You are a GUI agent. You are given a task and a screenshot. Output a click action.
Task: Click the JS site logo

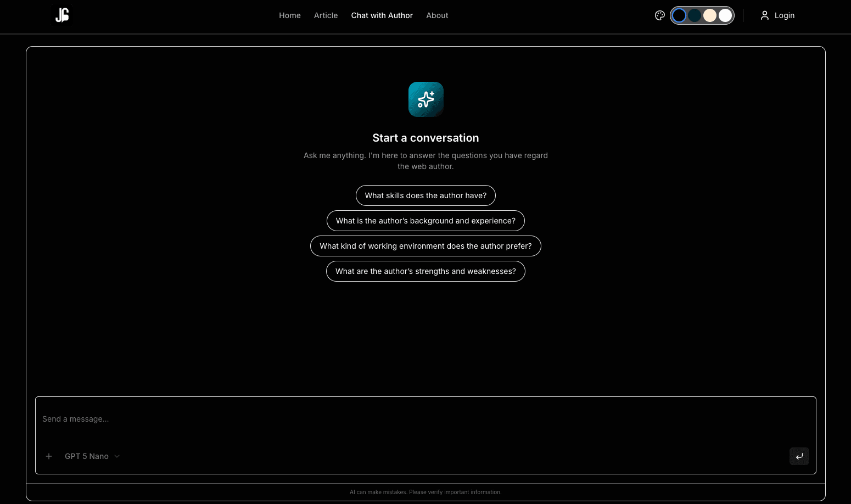(x=62, y=15)
